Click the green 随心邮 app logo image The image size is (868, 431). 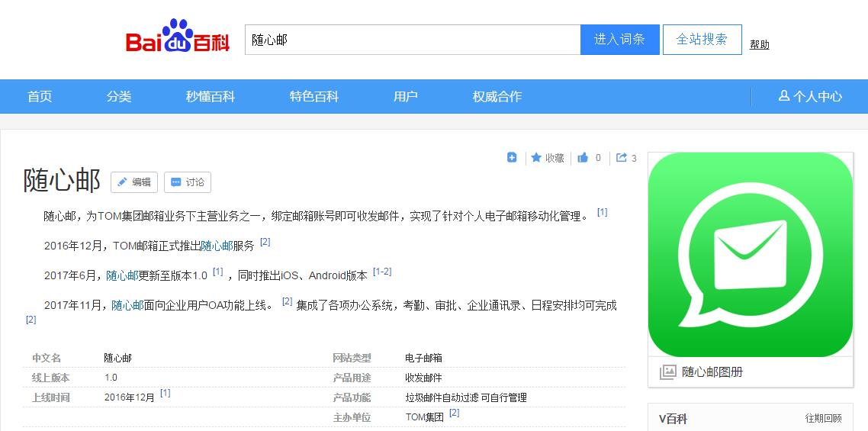click(750, 254)
